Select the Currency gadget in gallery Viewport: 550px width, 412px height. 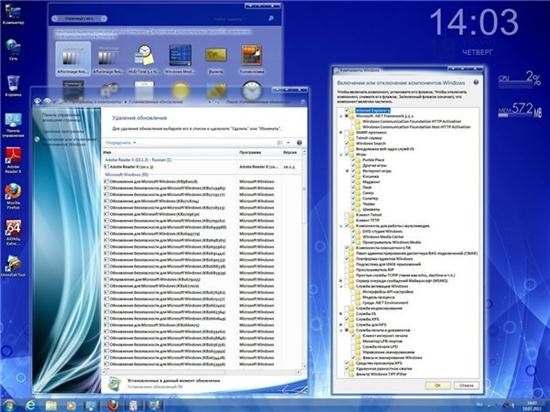[x=216, y=59]
